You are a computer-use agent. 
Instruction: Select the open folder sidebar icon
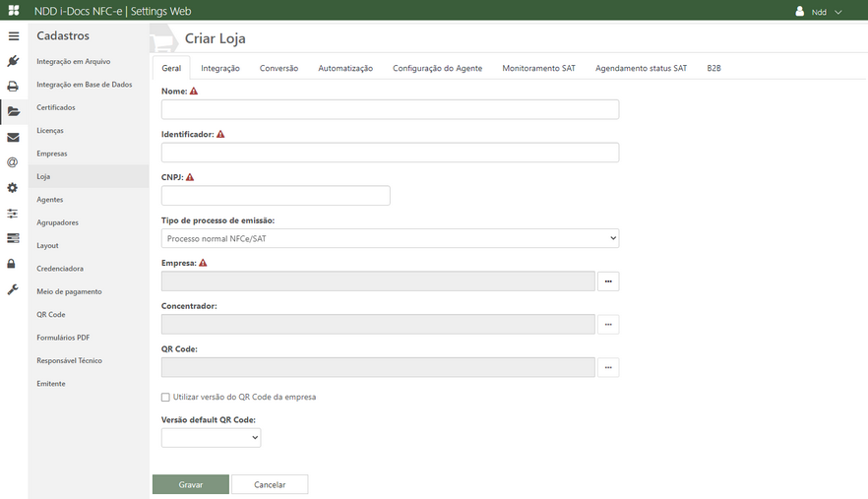pos(13,111)
